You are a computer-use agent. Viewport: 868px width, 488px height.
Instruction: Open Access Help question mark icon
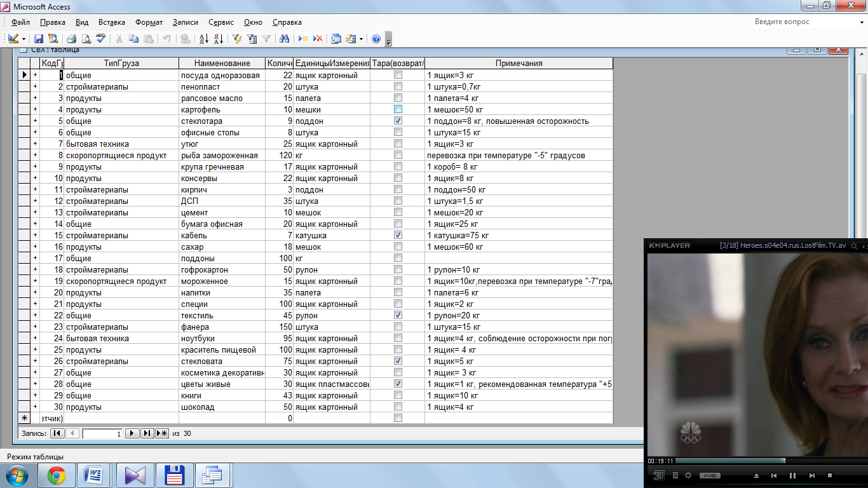pos(376,39)
